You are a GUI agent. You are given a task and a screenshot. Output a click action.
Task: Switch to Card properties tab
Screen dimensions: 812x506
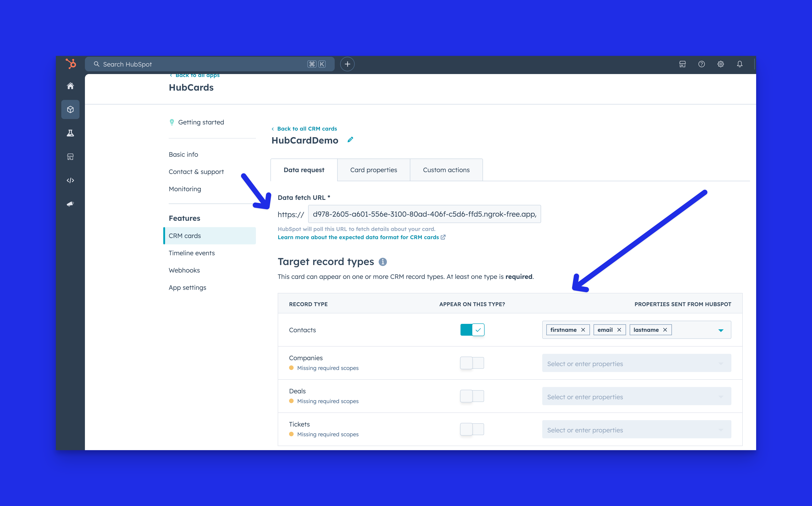(373, 170)
